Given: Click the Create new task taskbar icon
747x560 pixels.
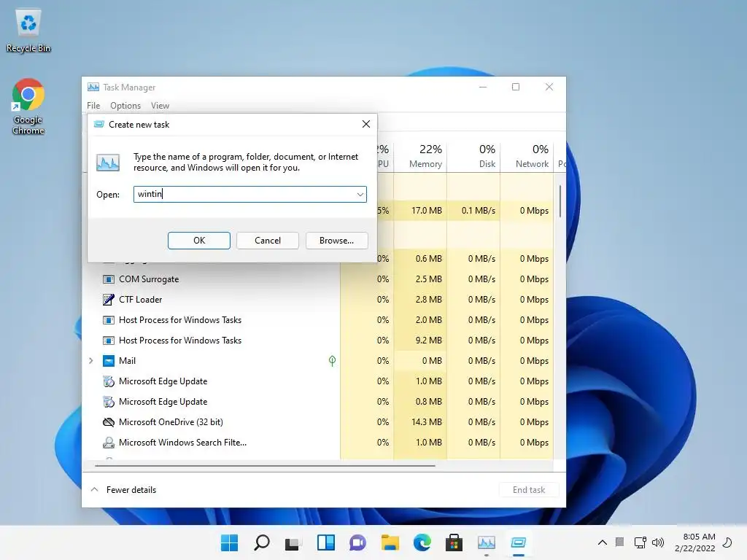Looking at the screenshot, I should [519, 542].
